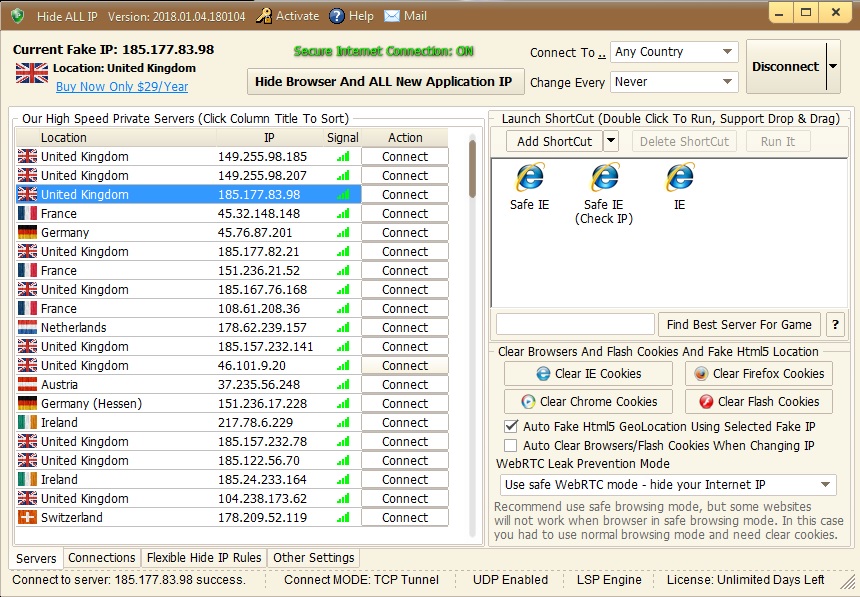Click the selected IP 185.177.83.98 row
This screenshot has height=597, width=860.
pyautogui.click(x=188, y=195)
